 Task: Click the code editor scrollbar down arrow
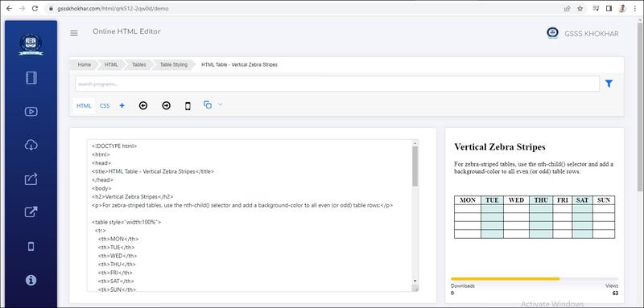(x=415, y=281)
